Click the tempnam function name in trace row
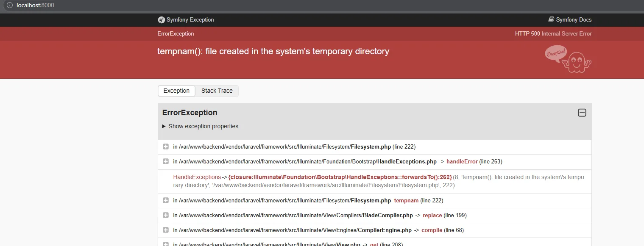 [406, 200]
